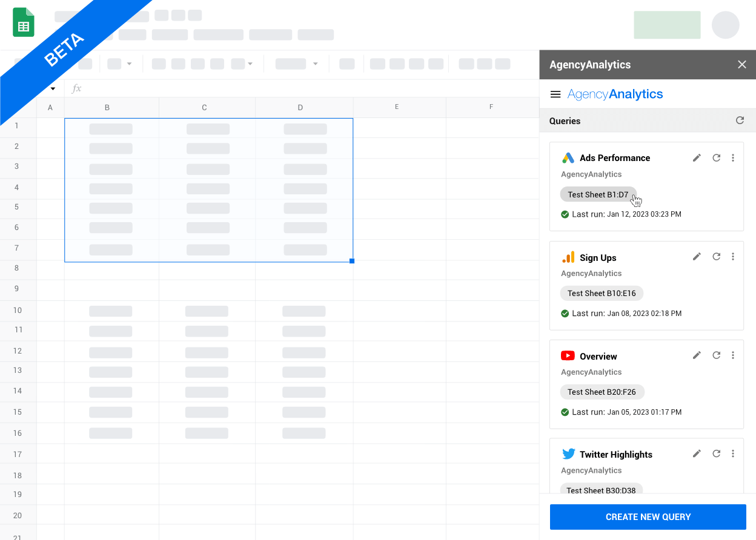Close the AgencyAnalytics sidebar panel
The image size is (756, 540).
coord(742,65)
